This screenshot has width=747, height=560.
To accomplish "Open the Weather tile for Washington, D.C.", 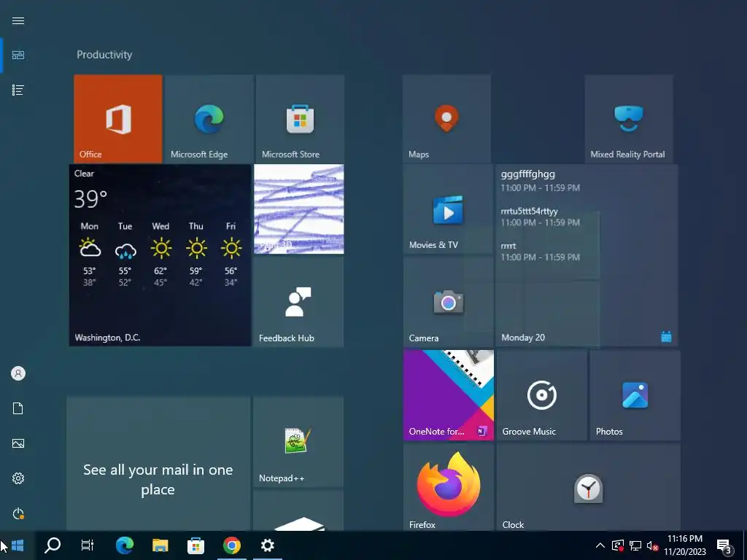I will [160, 255].
